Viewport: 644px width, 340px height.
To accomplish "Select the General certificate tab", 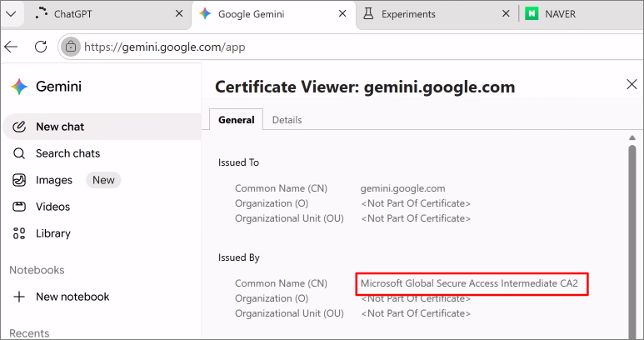I will pos(236,120).
